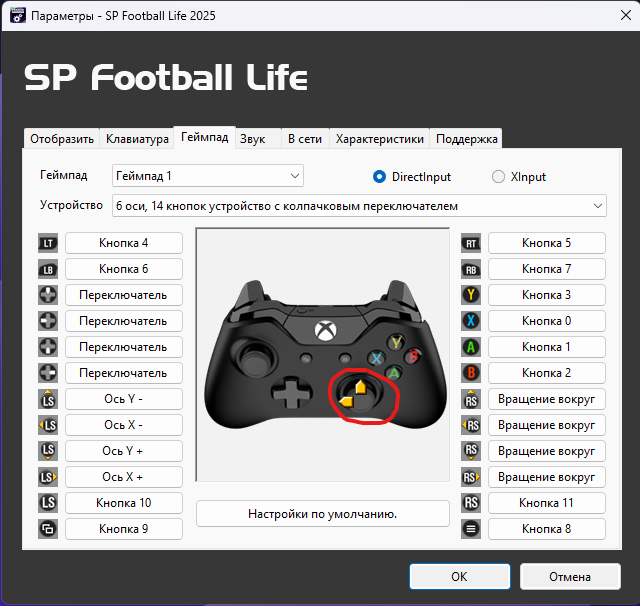Click the LB bumper icon
Viewport: 640px width, 606px height.
48,269
